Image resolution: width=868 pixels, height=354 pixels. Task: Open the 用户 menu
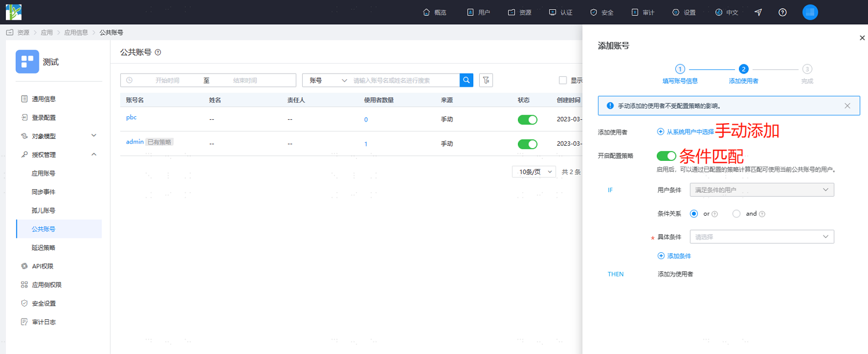(479, 12)
